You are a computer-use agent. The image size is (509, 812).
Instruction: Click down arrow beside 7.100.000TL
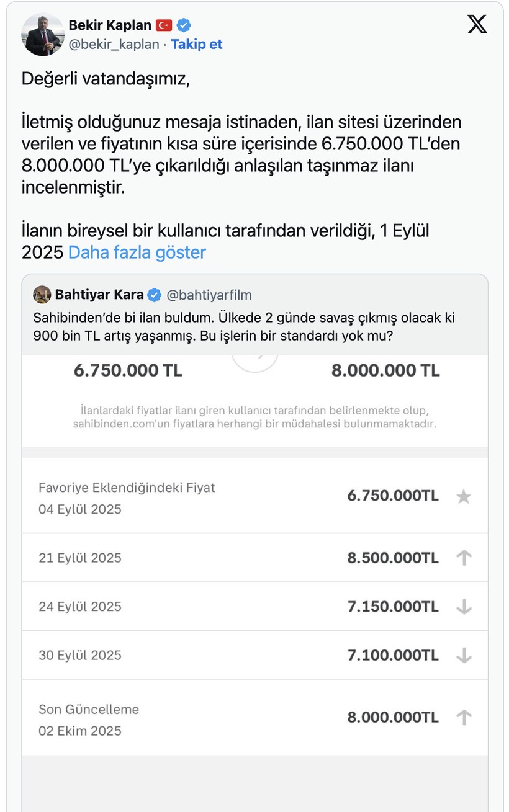463,655
